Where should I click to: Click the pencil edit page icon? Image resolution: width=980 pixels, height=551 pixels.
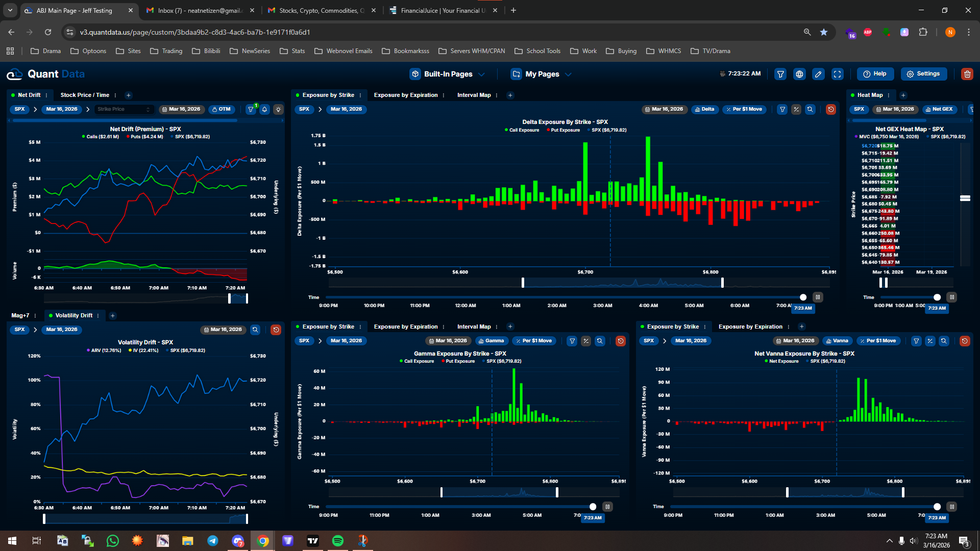tap(818, 74)
